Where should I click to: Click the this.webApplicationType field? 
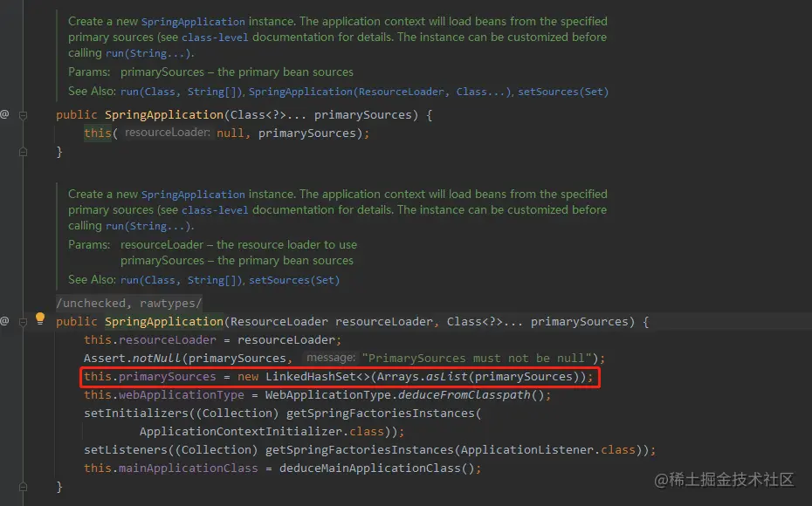coord(163,394)
